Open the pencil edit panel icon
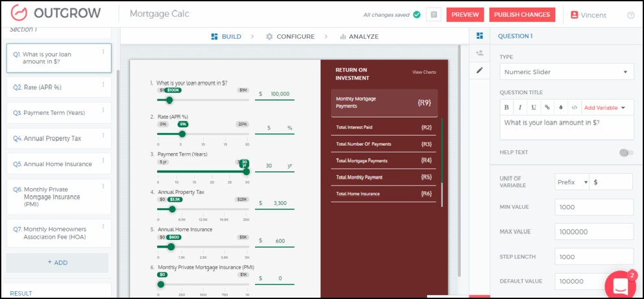Screen dimensions: 644x299 coord(480,70)
